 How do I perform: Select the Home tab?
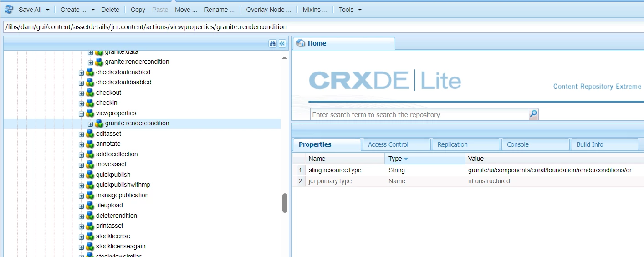tap(343, 43)
